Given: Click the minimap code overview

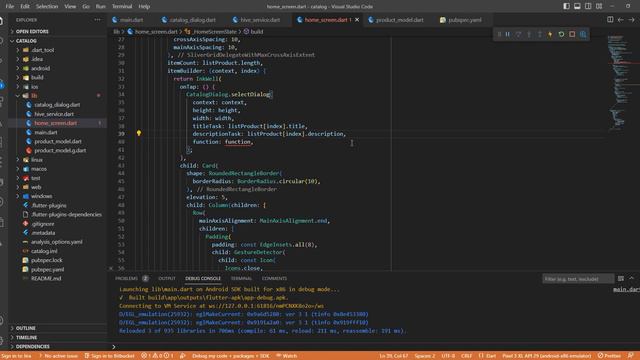Looking at the screenshot, I should (621, 82).
